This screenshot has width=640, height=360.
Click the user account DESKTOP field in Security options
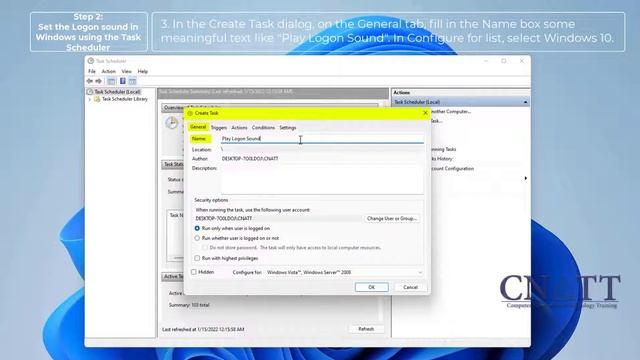tap(278, 219)
